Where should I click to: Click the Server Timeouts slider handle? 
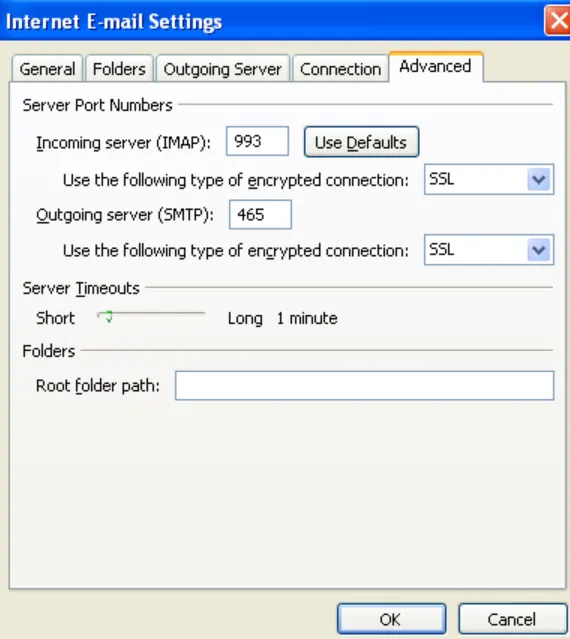click(108, 317)
